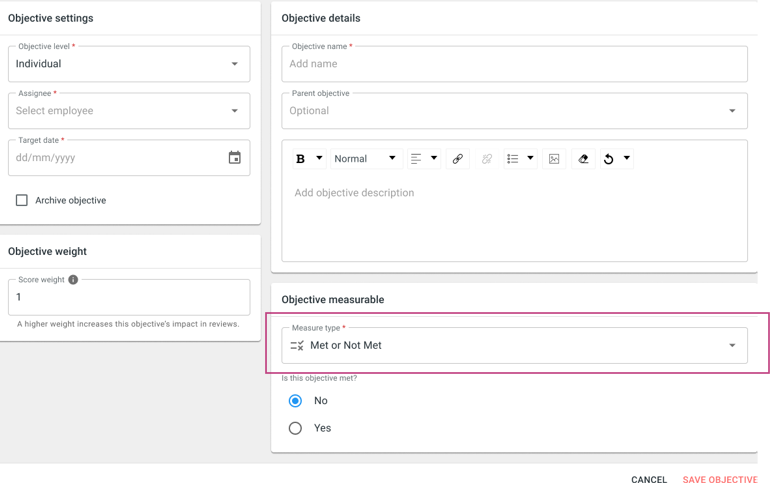Open the text alignment options

click(x=423, y=159)
